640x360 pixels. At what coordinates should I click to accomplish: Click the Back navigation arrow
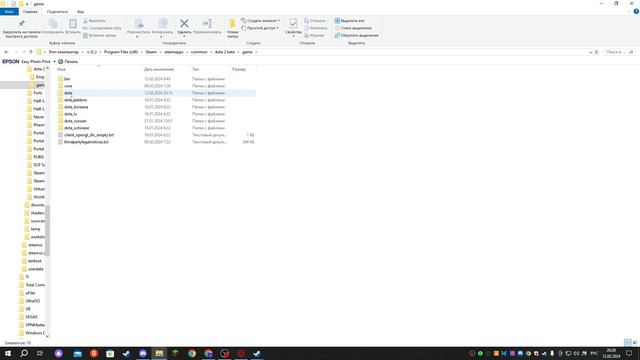pyautogui.click(x=6, y=52)
